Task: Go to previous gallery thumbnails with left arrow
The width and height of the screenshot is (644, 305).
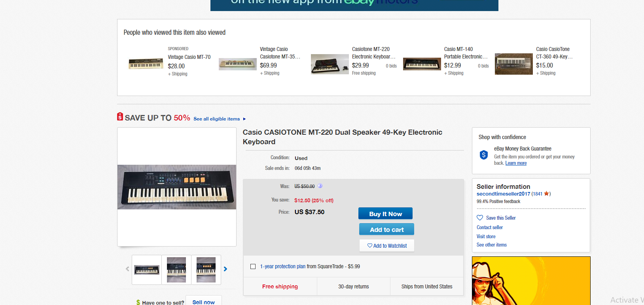Action: [x=127, y=269]
